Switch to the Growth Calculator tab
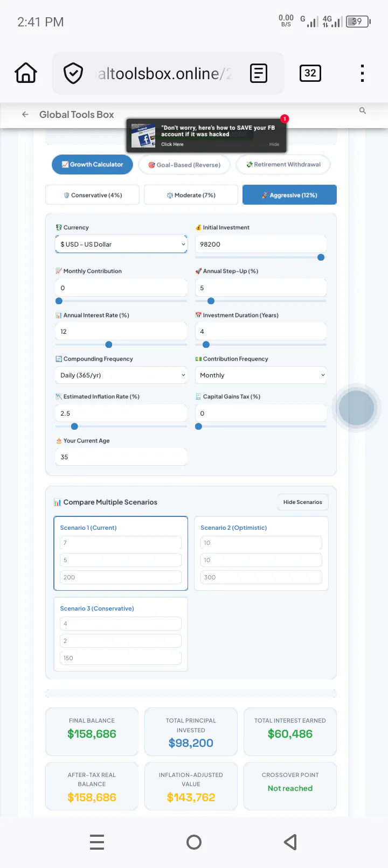This screenshot has height=868, width=388. click(92, 164)
